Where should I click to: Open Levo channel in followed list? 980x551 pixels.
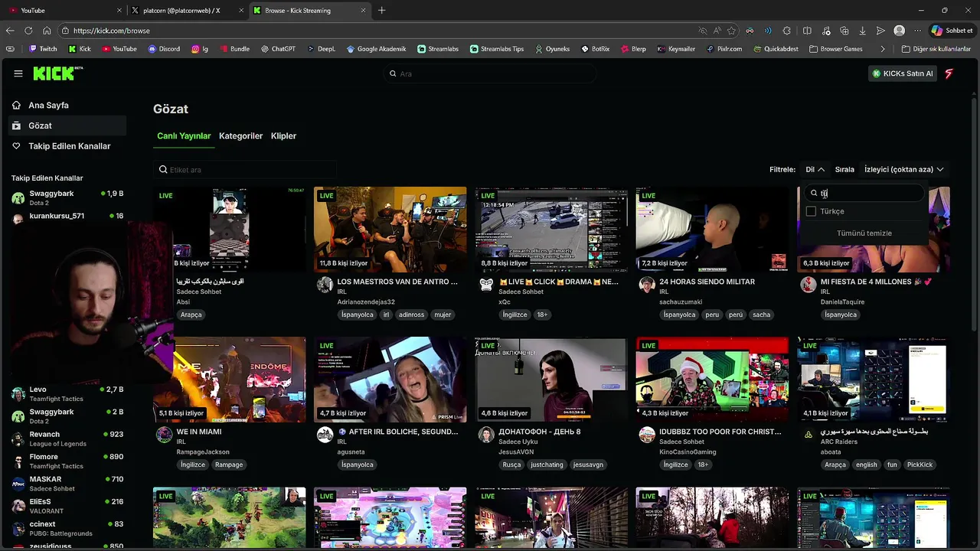click(67, 394)
